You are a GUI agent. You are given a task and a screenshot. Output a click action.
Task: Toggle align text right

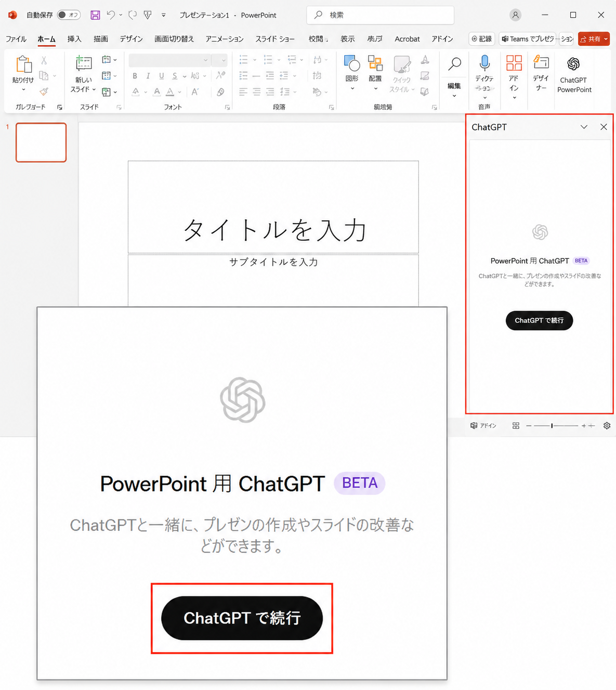270,92
